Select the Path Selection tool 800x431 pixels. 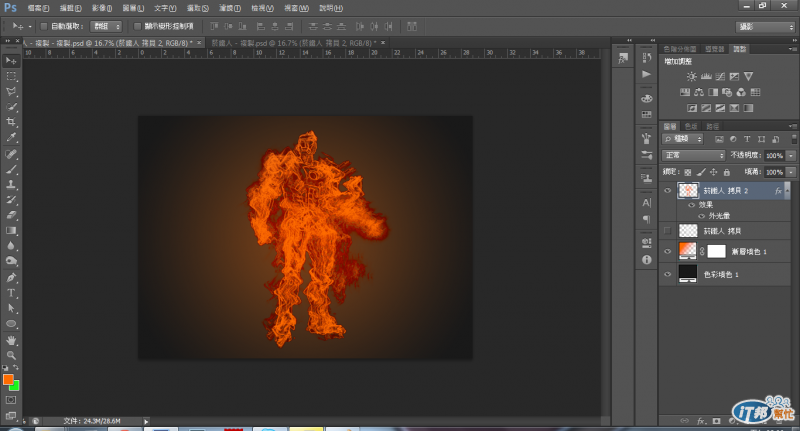[x=11, y=309]
